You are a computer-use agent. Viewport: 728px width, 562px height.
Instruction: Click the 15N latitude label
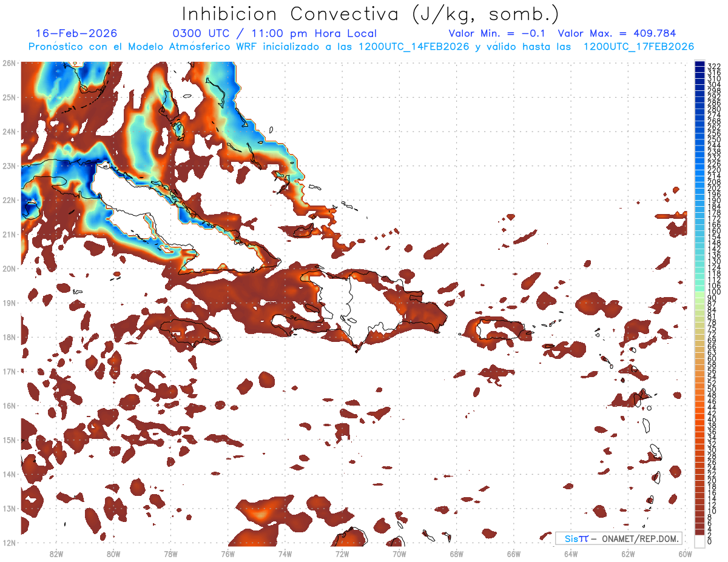[8, 440]
